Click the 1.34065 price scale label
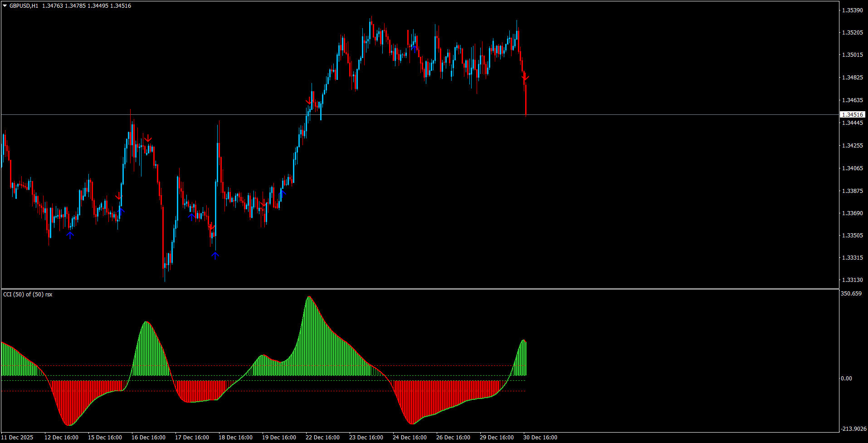 [x=853, y=168]
